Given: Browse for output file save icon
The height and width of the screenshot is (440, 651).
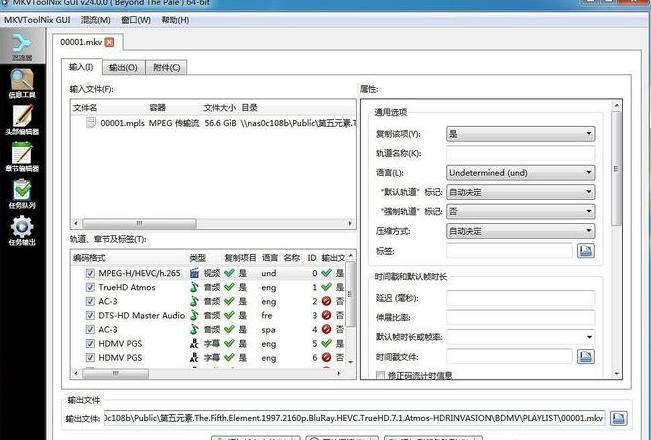Looking at the screenshot, I should 619,418.
